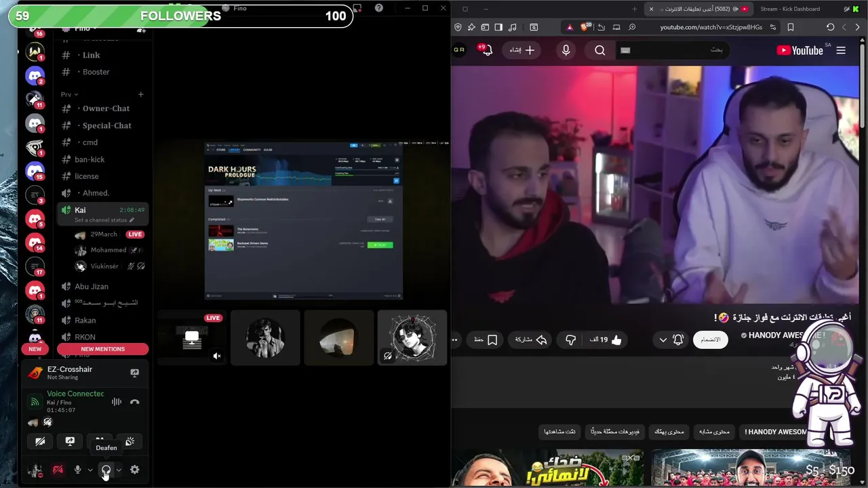Open the Link channel
Screen dimensions: 868x488
pyautogui.click(x=102, y=55)
